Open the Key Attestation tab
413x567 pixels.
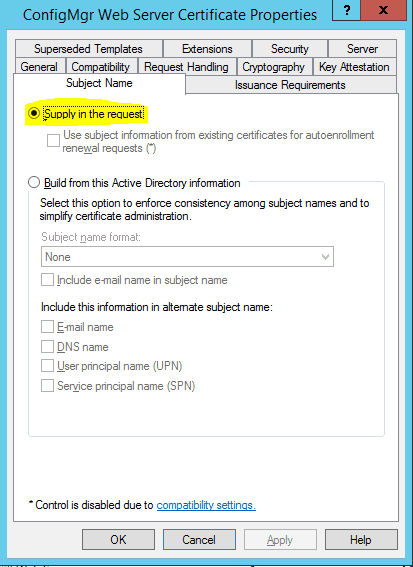pyautogui.click(x=354, y=67)
